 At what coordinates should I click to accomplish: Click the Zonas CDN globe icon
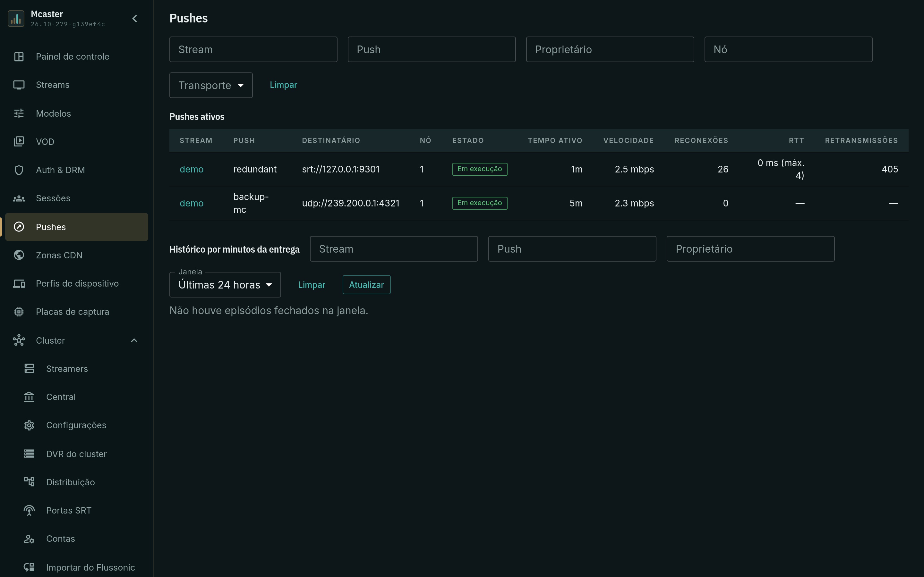(19, 255)
